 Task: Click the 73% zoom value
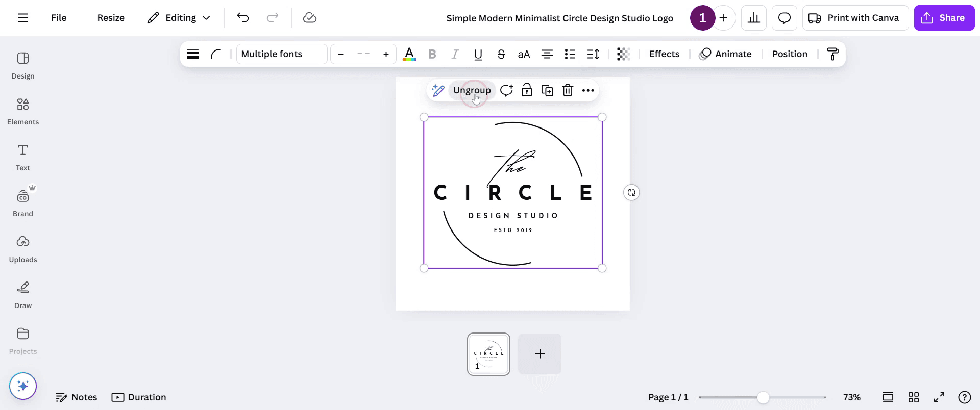pos(852,397)
